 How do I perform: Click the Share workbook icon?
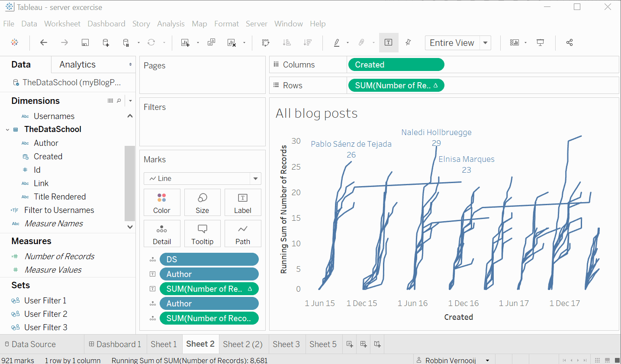[x=570, y=42]
